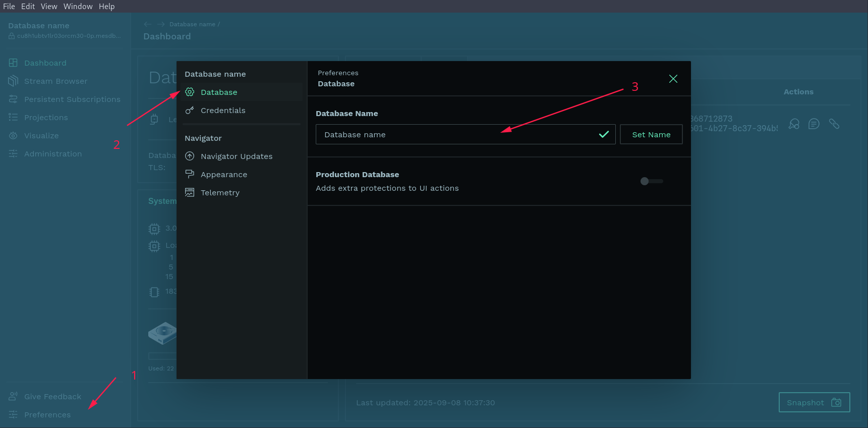Click the Navigator Updates arrow icon

click(190, 156)
